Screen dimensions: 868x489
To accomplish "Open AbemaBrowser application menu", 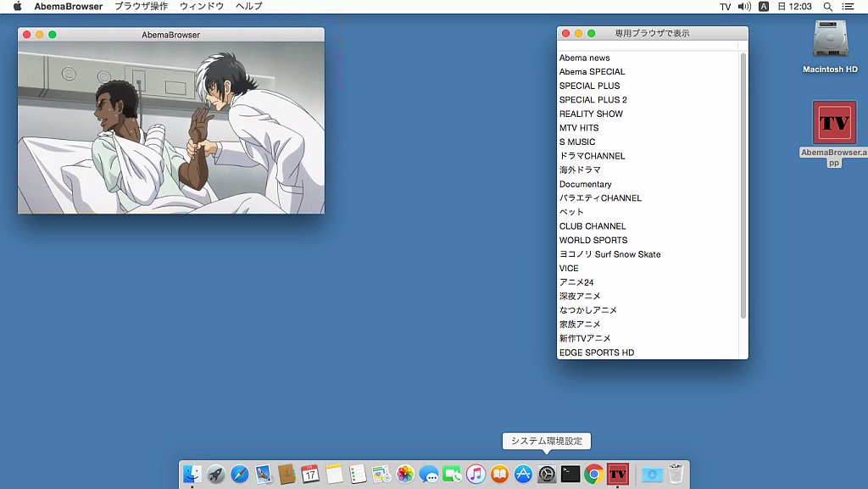I will [x=69, y=7].
